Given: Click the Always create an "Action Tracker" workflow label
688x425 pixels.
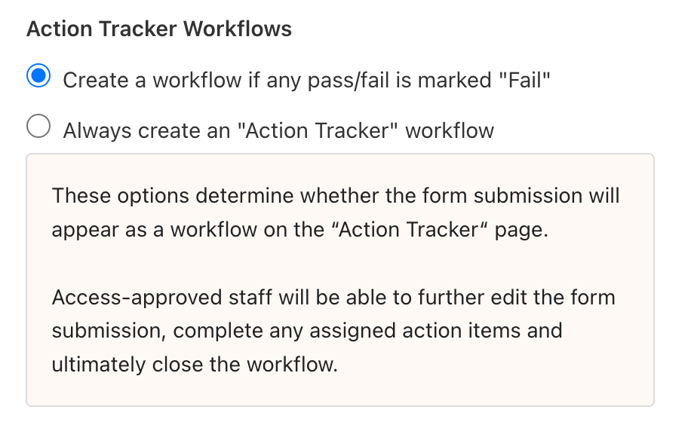Looking at the screenshot, I should (x=278, y=130).
